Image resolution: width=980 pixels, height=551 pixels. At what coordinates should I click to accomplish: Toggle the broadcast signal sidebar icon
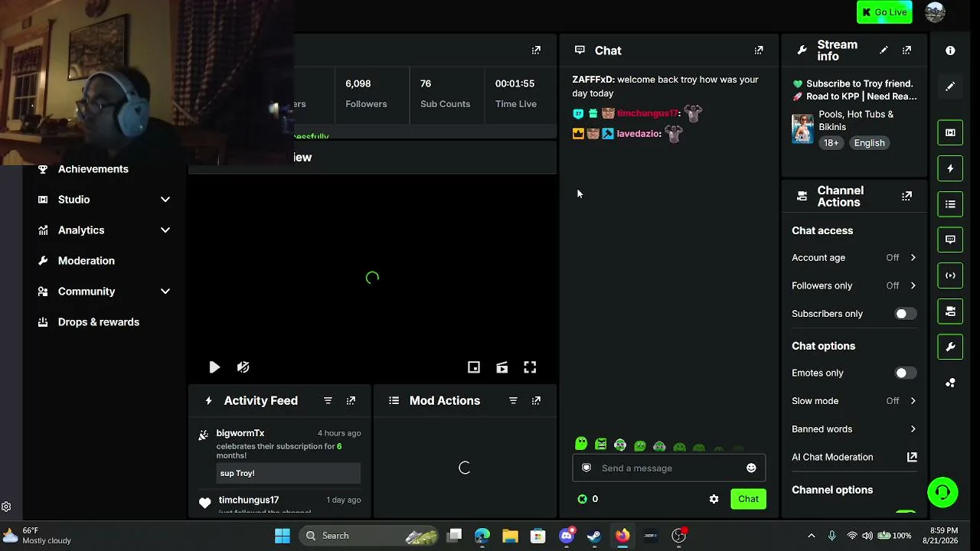pos(950,275)
